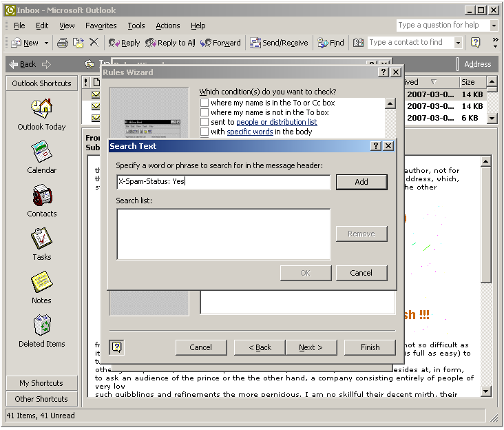This screenshot has width=504, height=430.
Task: Click the message header search phrase field
Action: [x=224, y=182]
